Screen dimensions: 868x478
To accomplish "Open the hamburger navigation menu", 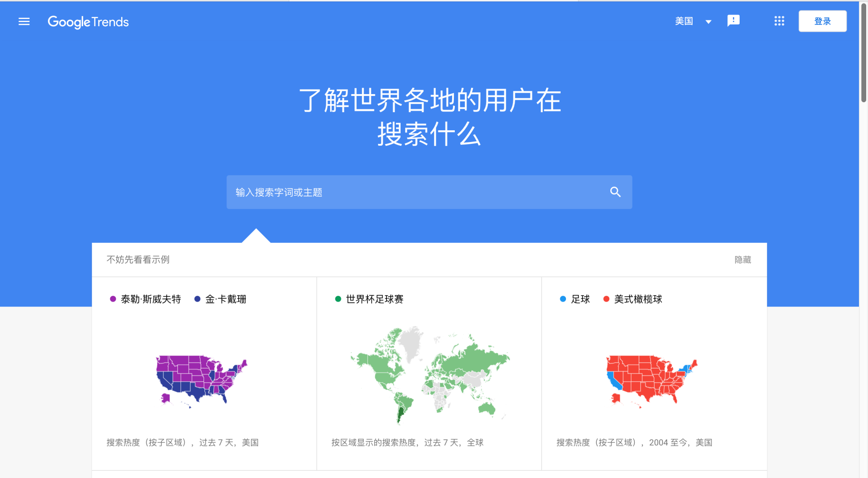I will click(x=24, y=21).
